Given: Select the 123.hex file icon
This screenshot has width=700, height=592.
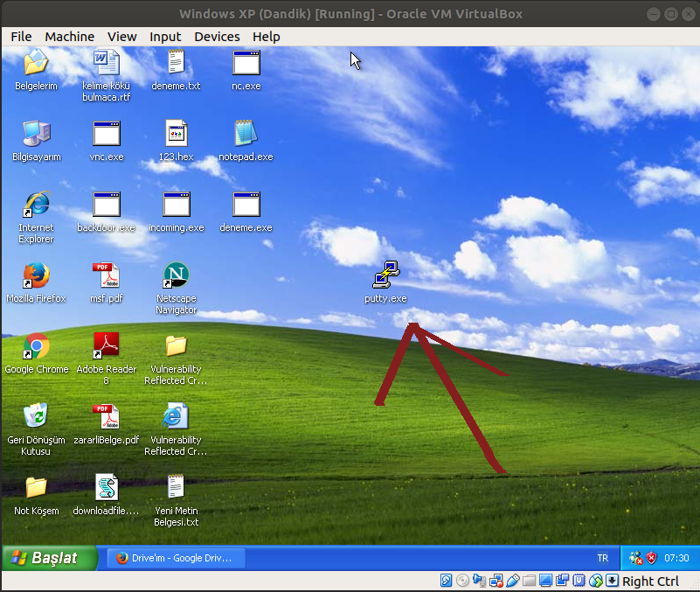Looking at the screenshot, I should (177, 133).
